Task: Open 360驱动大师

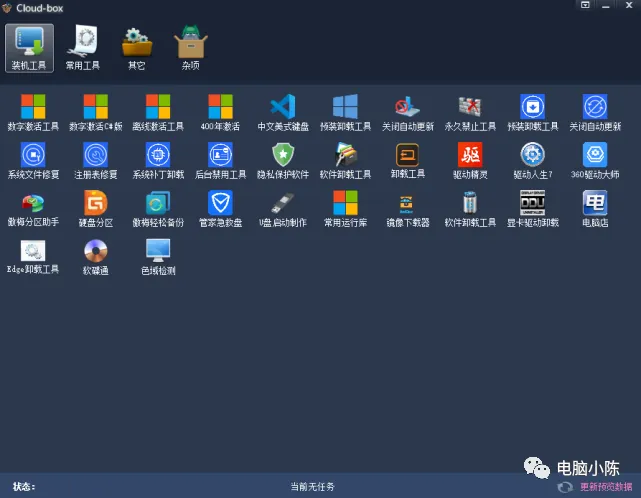Action: pyautogui.click(x=595, y=161)
